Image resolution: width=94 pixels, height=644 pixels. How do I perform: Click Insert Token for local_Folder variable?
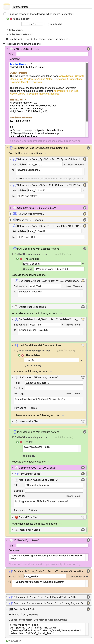click(80, 577)
